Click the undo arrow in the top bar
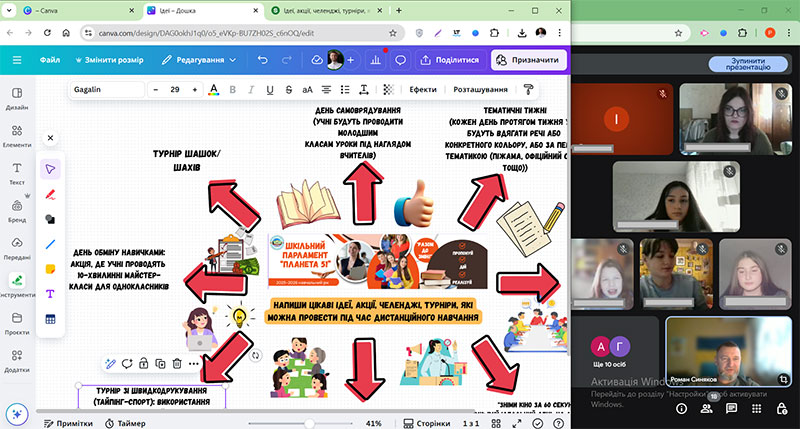The width and height of the screenshot is (800, 429). point(262,60)
